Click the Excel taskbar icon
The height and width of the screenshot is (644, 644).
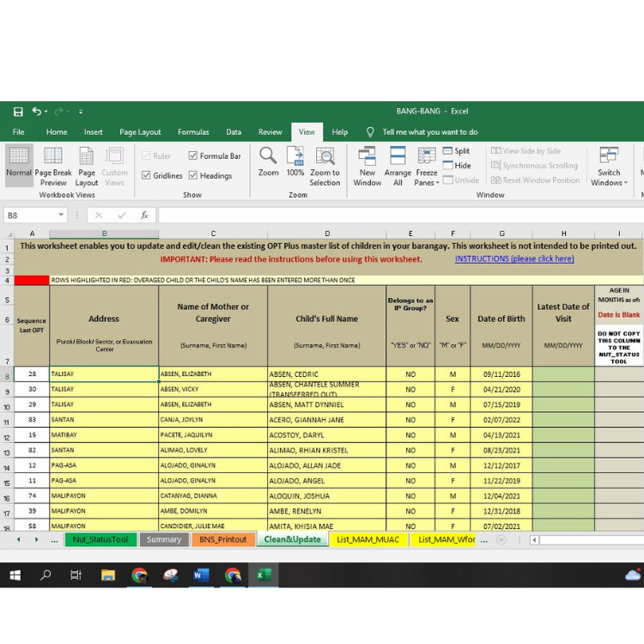coord(264,575)
